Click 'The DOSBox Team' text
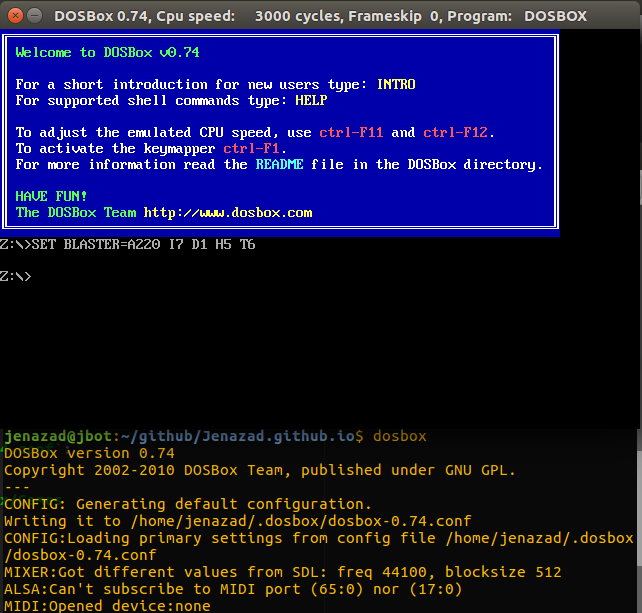The width and height of the screenshot is (642, 613). tap(76, 213)
